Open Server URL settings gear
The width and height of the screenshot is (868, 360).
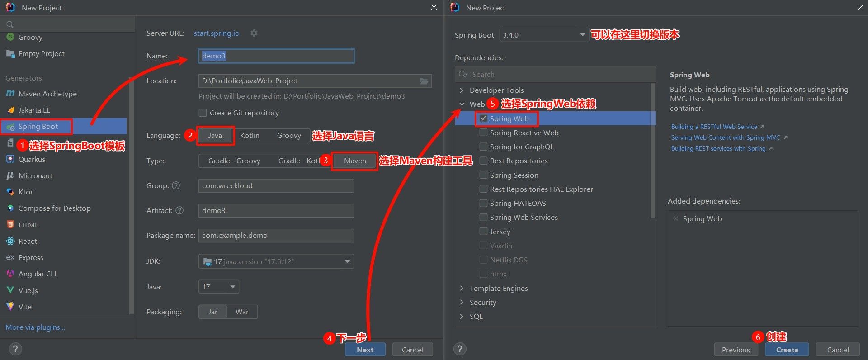tap(254, 33)
